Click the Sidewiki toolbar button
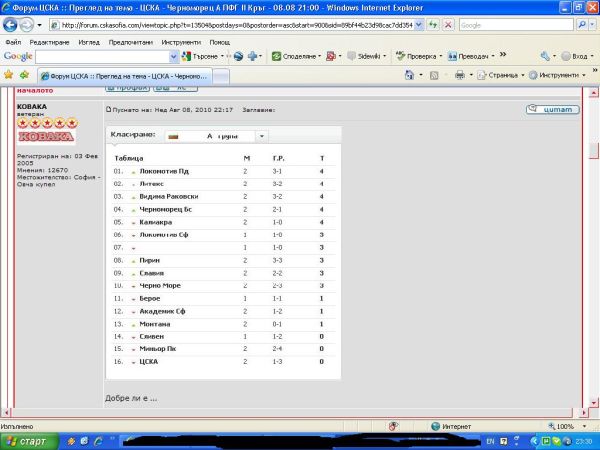This screenshot has width=600, height=450. pyautogui.click(x=365, y=57)
